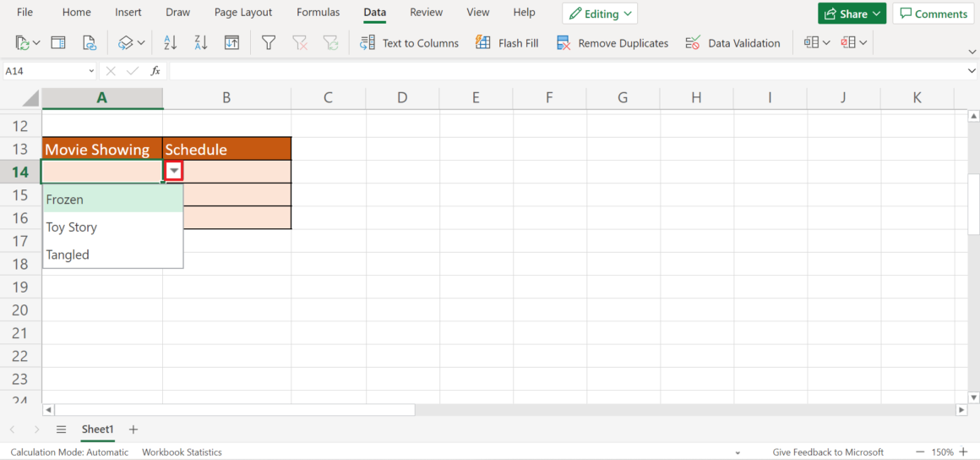Image resolution: width=980 pixels, height=460 pixels.
Task: Open the Page Layout tab
Action: [243, 13]
